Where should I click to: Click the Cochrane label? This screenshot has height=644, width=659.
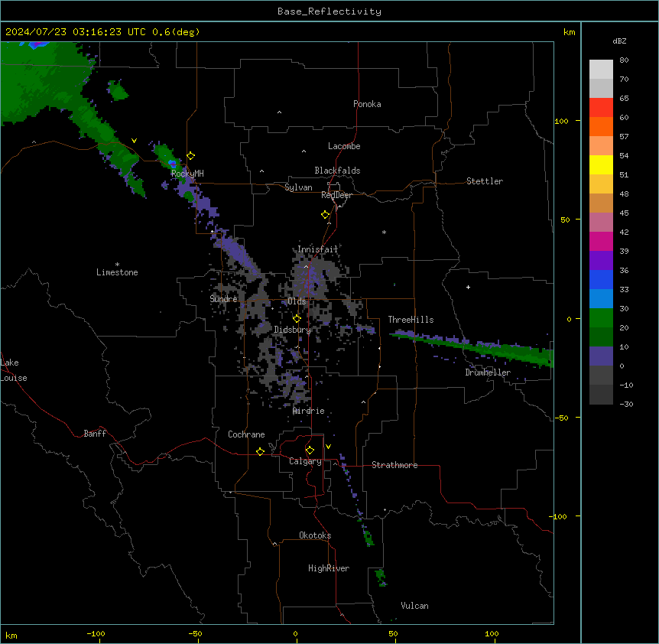tap(246, 434)
